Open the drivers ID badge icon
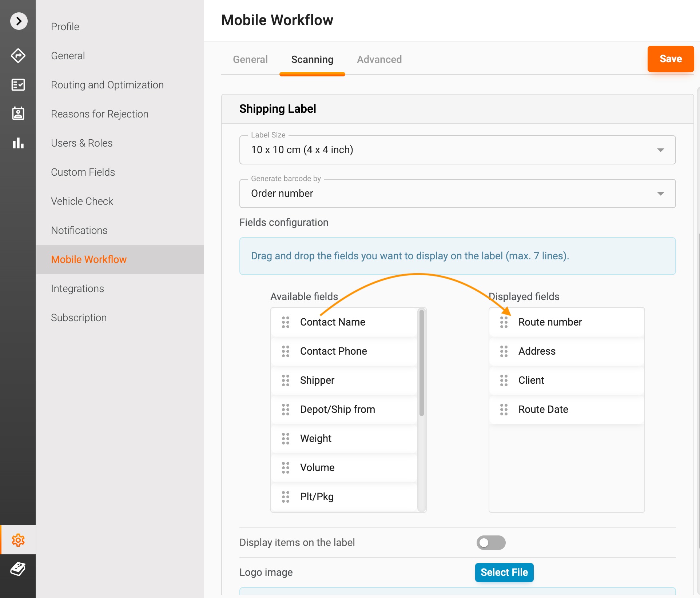 (18, 113)
